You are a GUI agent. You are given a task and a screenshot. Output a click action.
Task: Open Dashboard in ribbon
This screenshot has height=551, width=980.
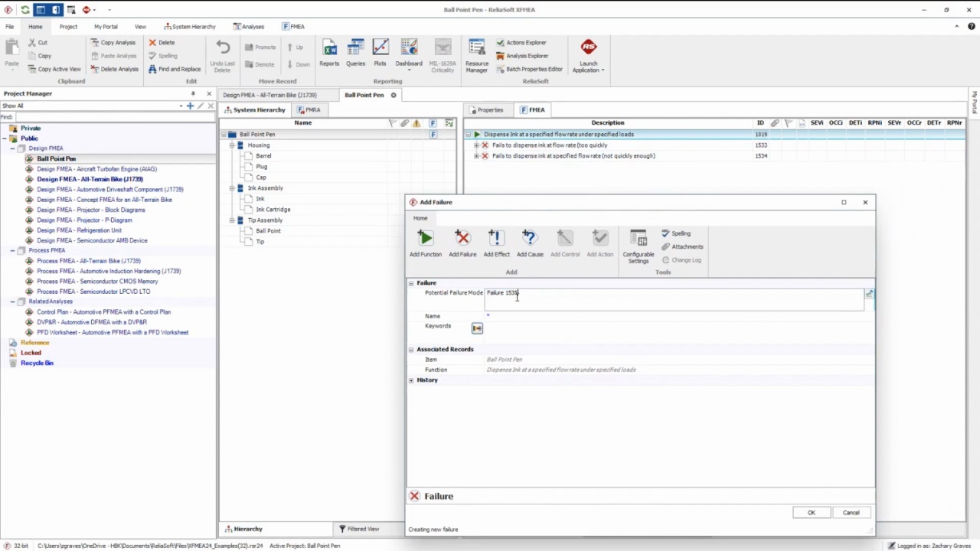tap(409, 55)
